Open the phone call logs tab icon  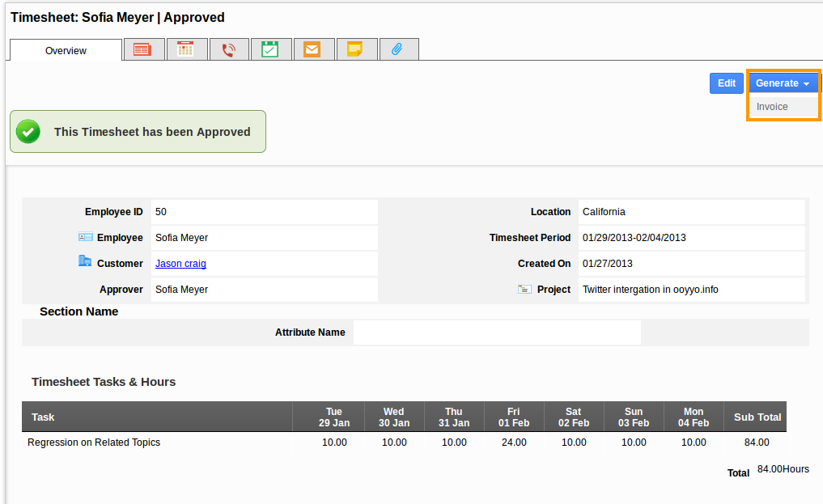tap(229, 50)
